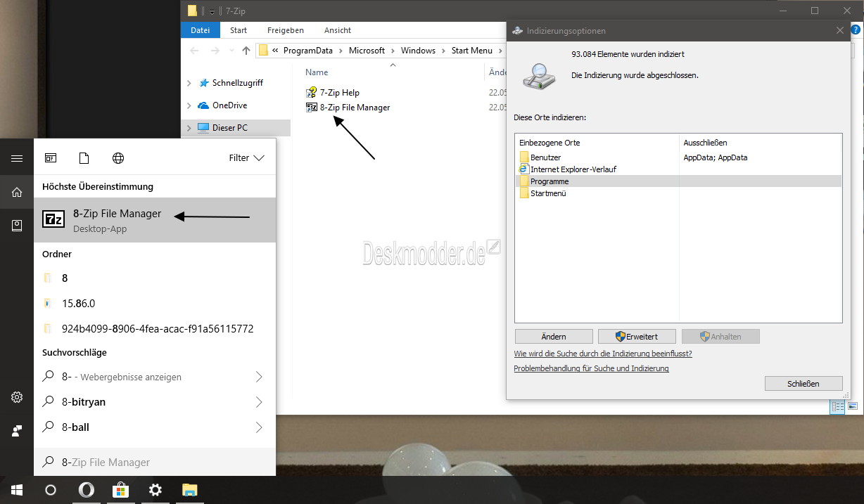Filter search results by Apps icon
Screen dimensions: 864x504
tap(51, 158)
